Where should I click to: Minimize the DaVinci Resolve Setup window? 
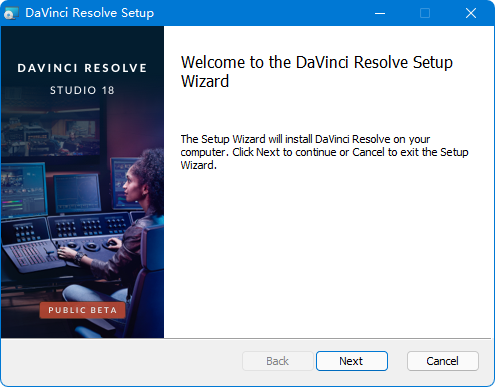pyautogui.click(x=380, y=13)
